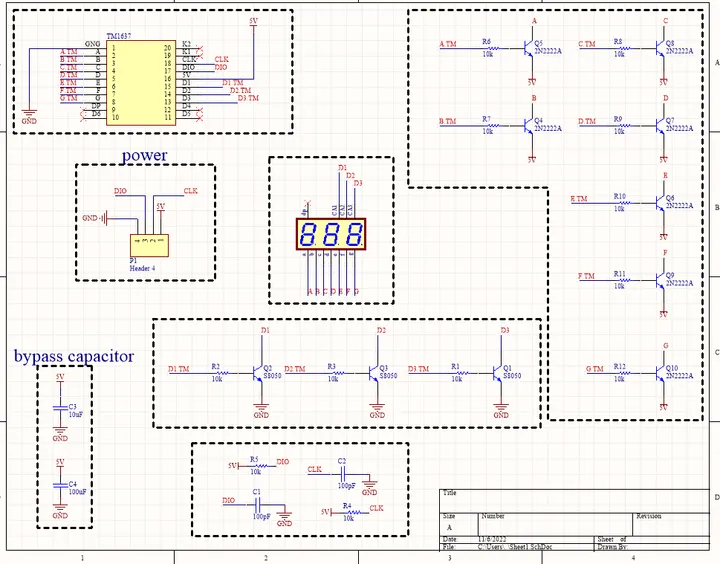Click the A TM net label near R6

[448, 44]
